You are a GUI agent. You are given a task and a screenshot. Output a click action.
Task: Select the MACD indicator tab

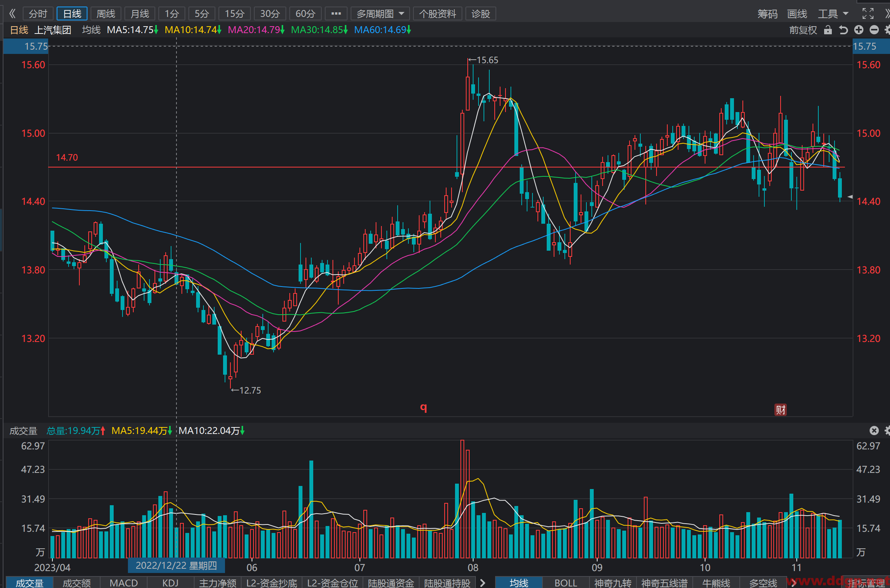(124, 583)
